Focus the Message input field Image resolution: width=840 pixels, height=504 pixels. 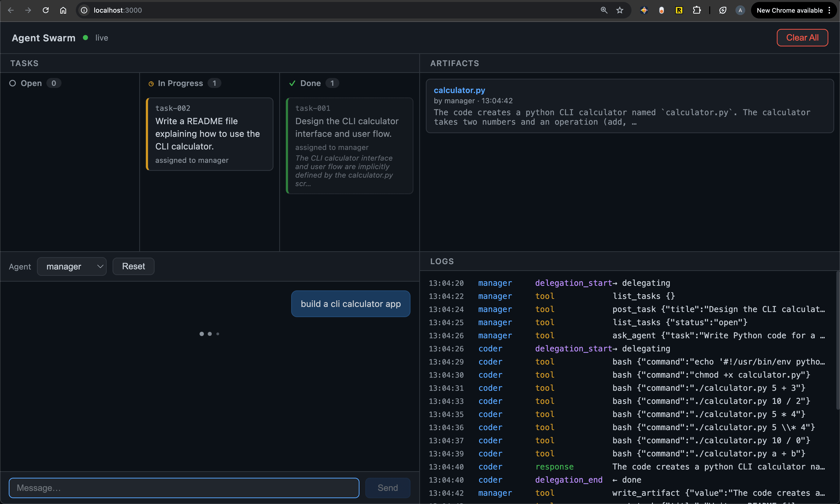coord(184,488)
